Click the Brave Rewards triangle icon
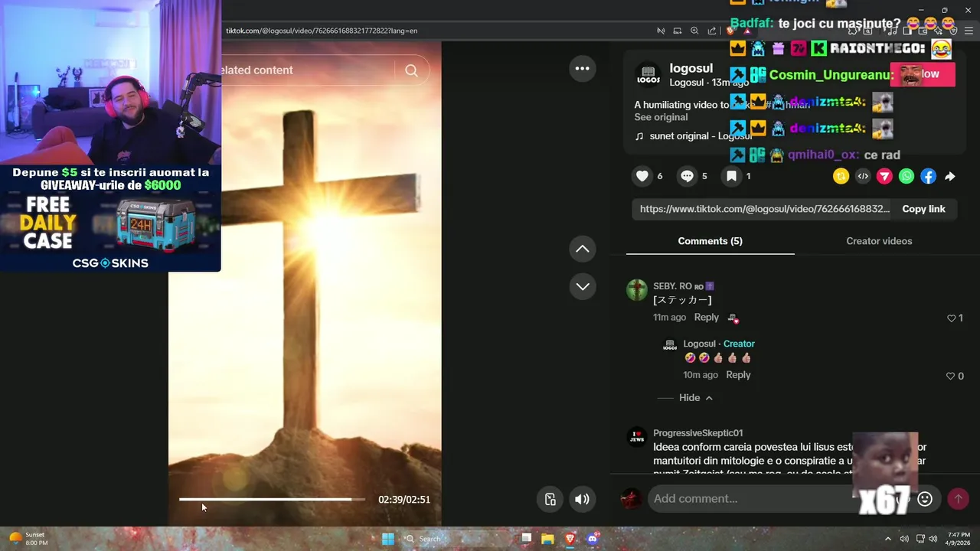This screenshot has width=980, height=551. pyautogui.click(x=747, y=31)
